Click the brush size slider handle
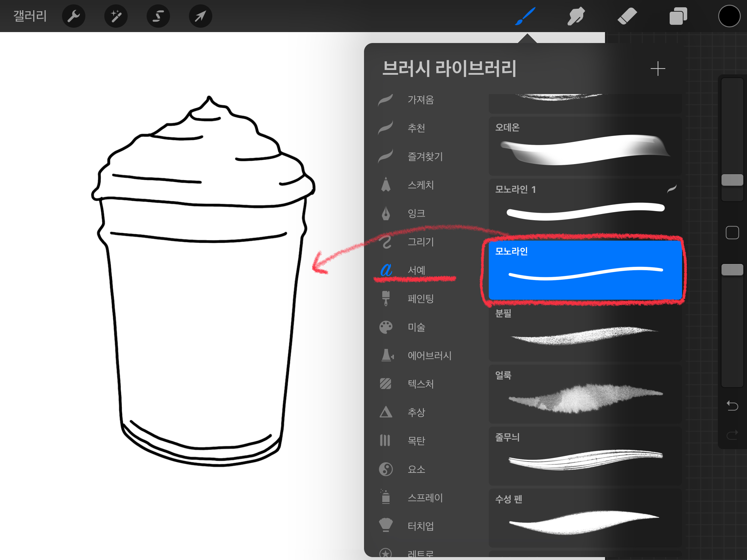This screenshot has height=560, width=747. pos(732,180)
